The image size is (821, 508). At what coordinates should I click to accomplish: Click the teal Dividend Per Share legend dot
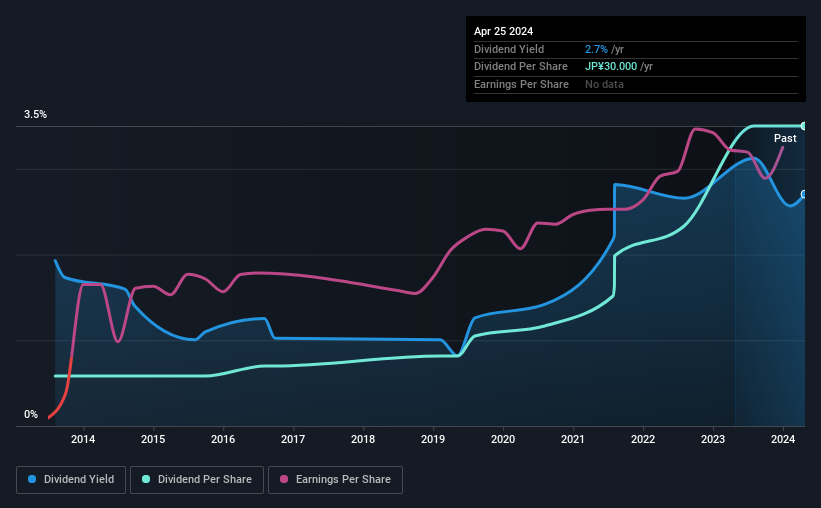(146, 479)
